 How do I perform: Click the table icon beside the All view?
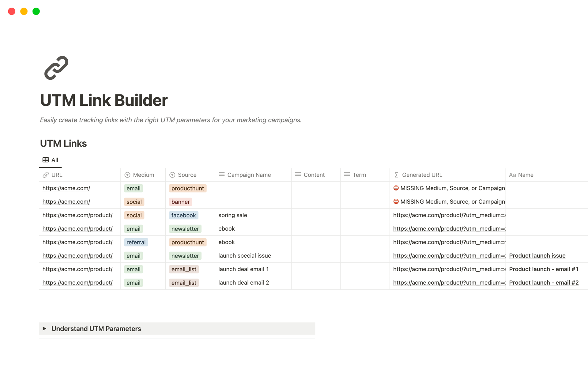click(46, 160)
